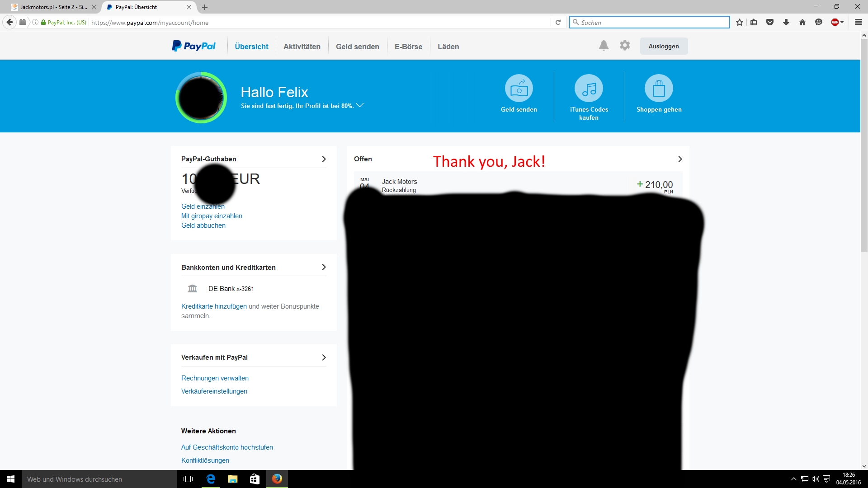Screen dimensions: 868x488
Task: Click the Windows taskbar search box
Action: [99, 479]
